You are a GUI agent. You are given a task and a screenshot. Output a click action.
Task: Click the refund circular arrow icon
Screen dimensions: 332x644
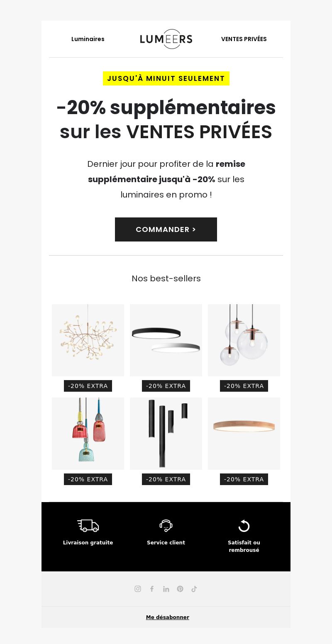244,526
